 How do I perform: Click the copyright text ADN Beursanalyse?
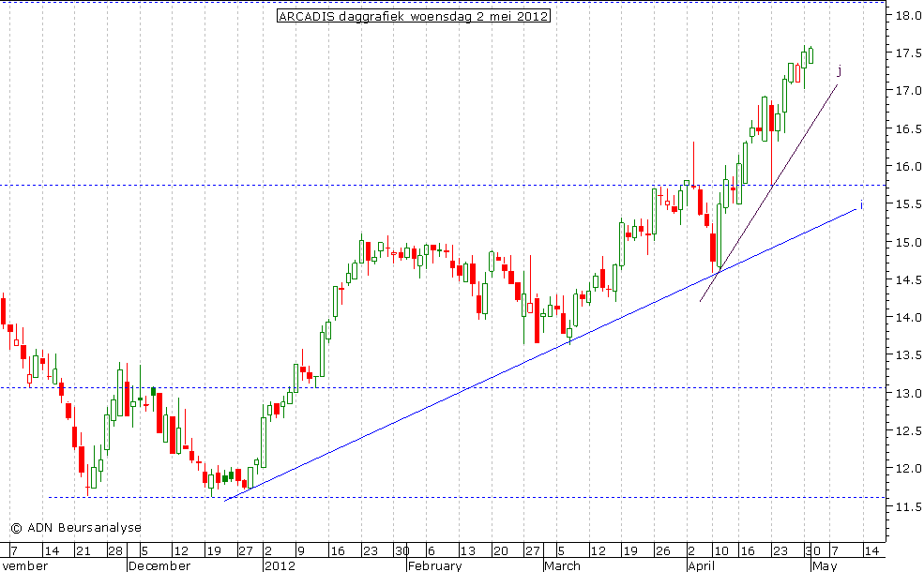tap(76, 528)
